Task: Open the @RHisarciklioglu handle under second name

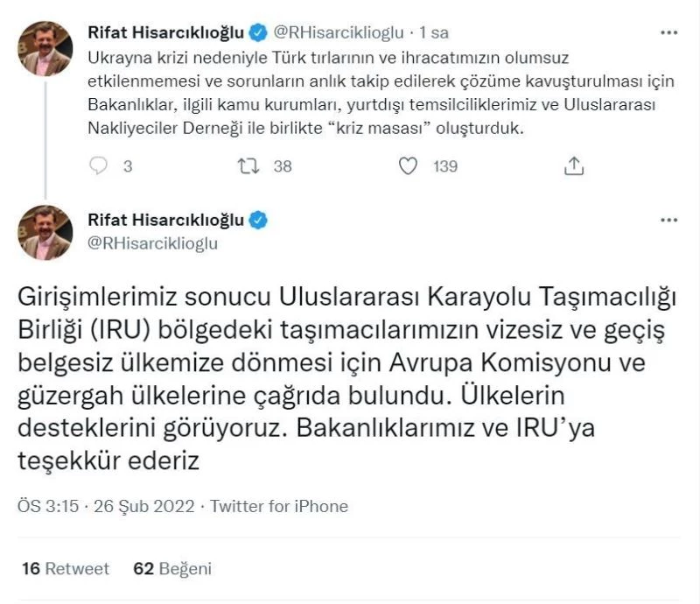Action: click(152, 243)
